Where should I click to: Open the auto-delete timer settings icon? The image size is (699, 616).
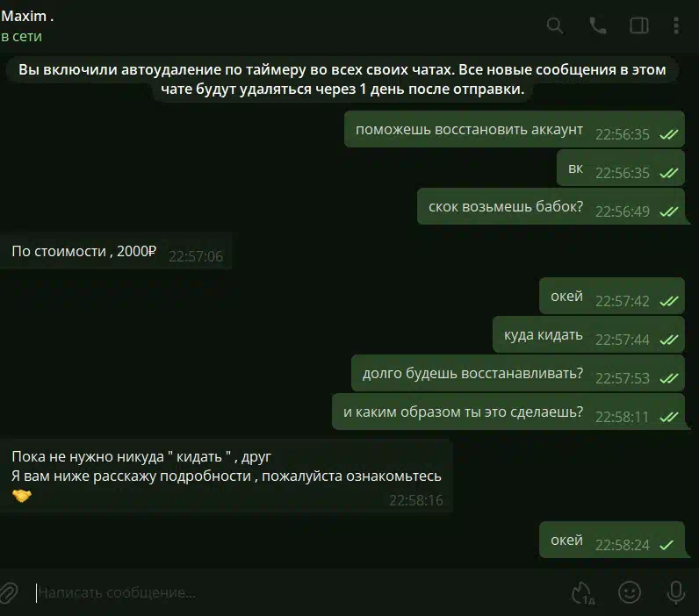pos(583,593)
